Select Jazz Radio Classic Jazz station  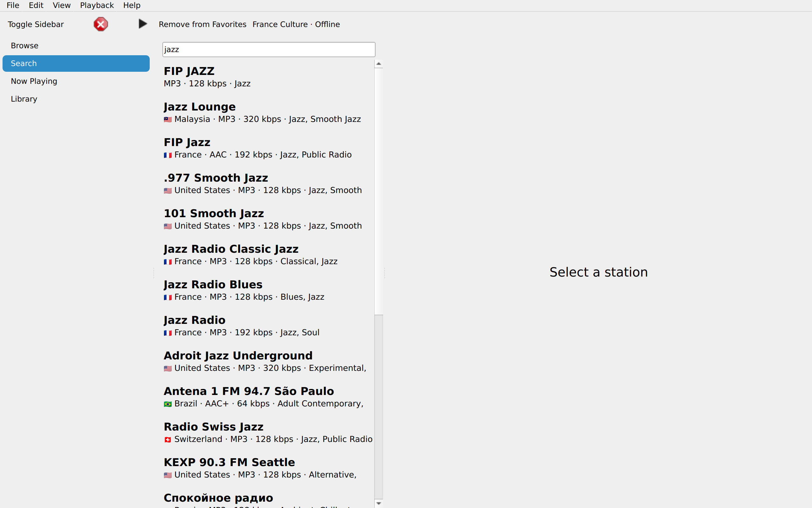[x=268, y=255]
